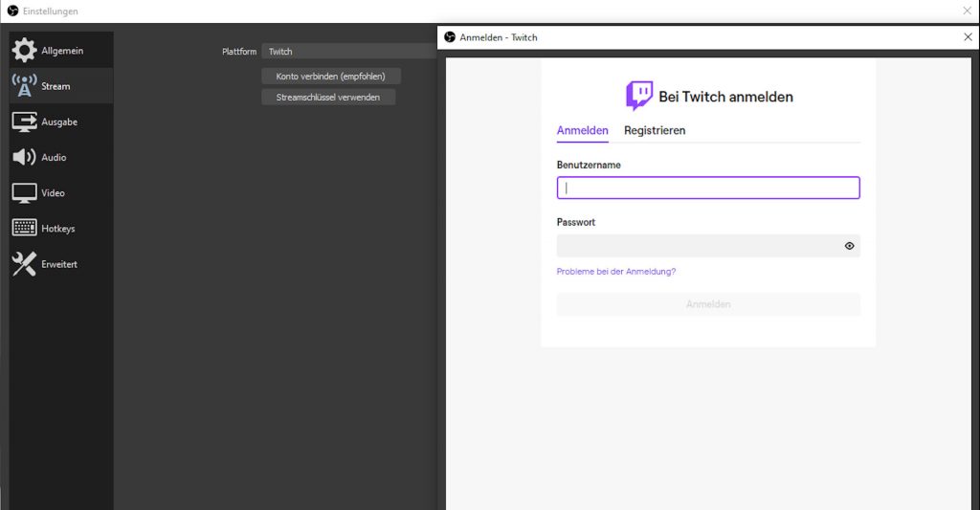
Task: Select Stream label in settings sidebar
Action: click(56, 86)
